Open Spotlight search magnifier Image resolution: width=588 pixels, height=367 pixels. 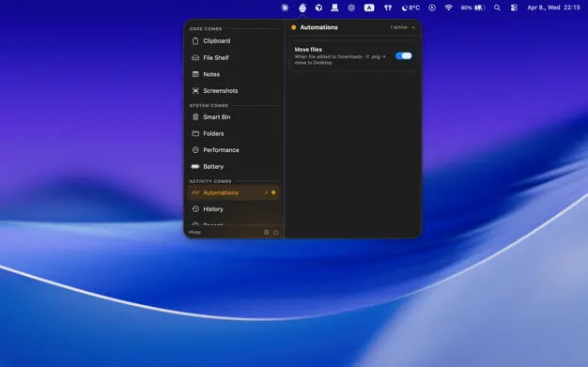(x=497, y=8)
